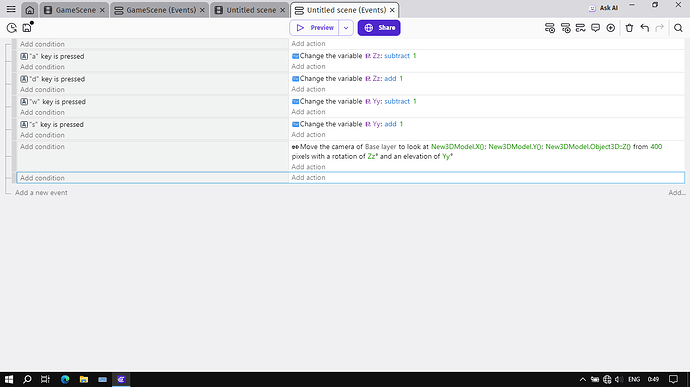Click the Share button
This screenshot has height=387, width=690.
coord(379,28)
